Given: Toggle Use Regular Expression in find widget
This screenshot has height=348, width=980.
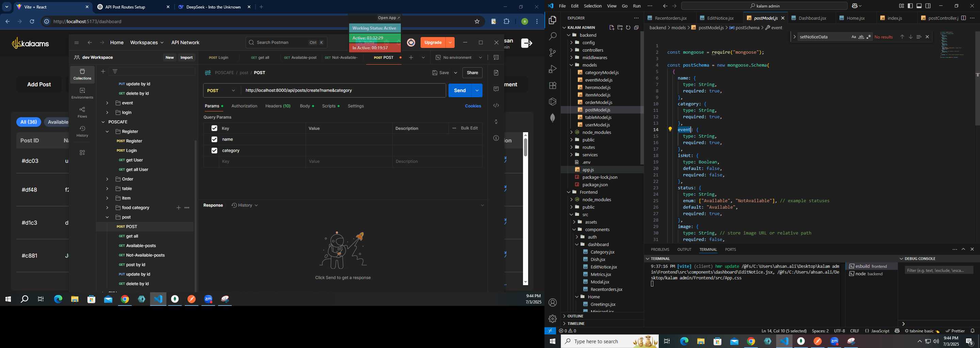Looking at the screenshot, I should pyautogui.click(x=868, y=37).
